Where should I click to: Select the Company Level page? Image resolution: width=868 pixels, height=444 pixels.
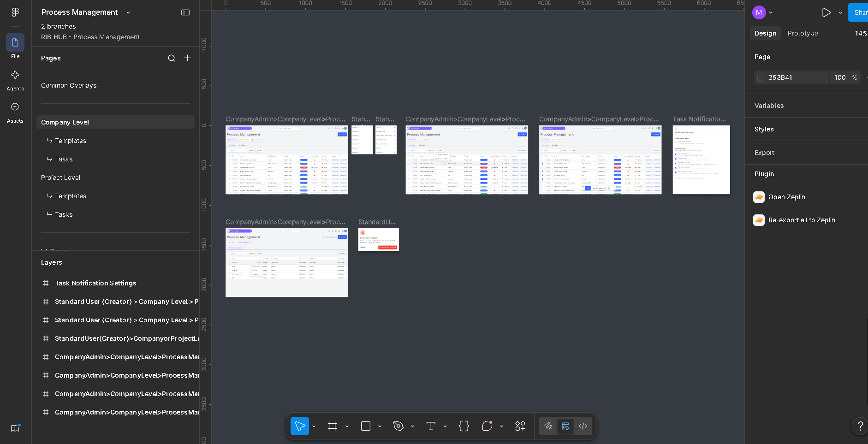tap(115, 122)
